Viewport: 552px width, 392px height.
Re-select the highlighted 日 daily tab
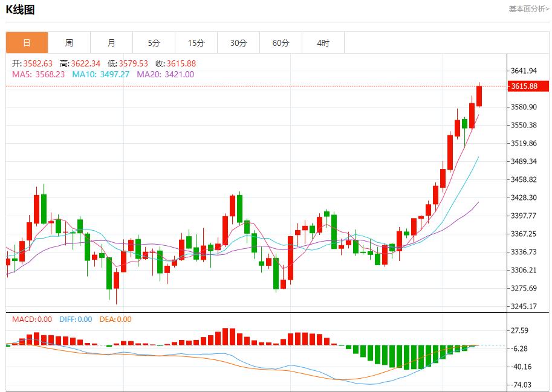[27, 42]
